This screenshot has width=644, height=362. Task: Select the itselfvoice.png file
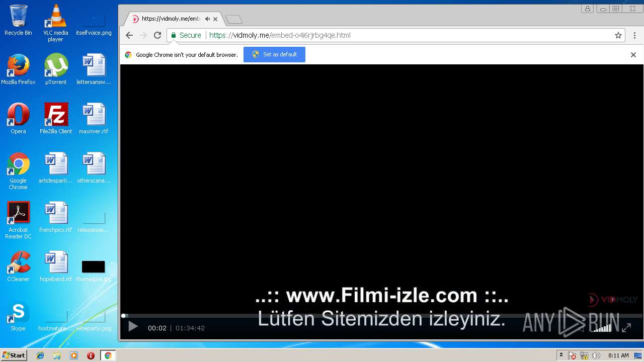94,23
